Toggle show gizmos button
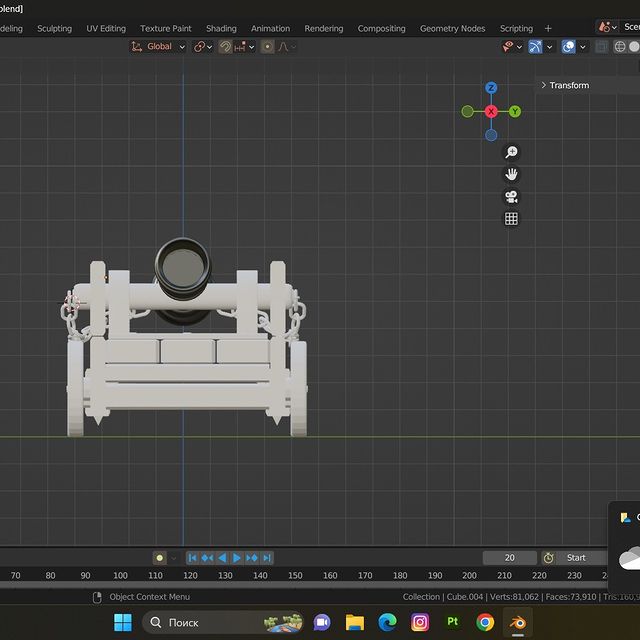This screenshot has width=640, height=640. pos(535,47)
